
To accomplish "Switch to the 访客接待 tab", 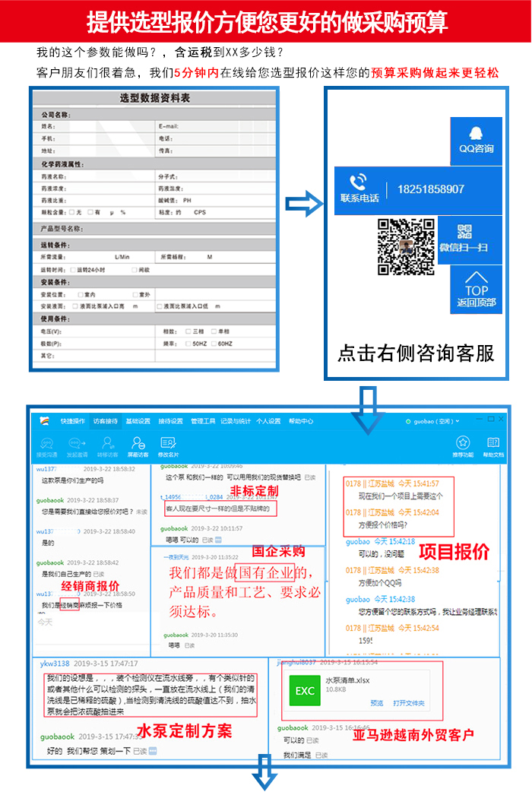I will pos(105,421).
